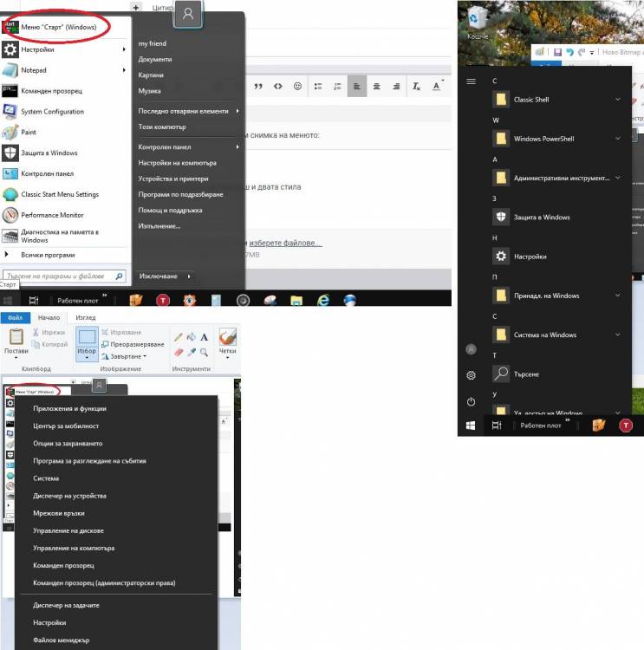Click Избор selection tool in Paint
This screenshot has width=644, height=650.
[x=87, y=344]
